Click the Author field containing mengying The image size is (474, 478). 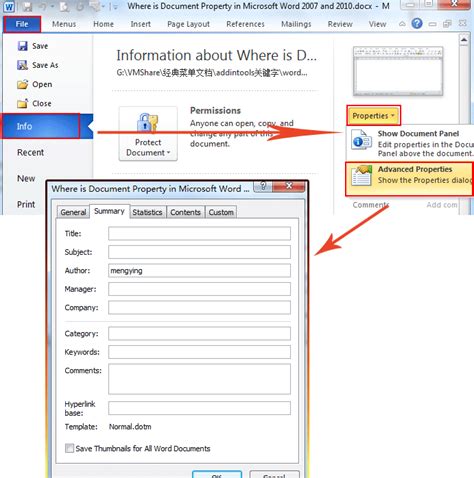point(199,271)
